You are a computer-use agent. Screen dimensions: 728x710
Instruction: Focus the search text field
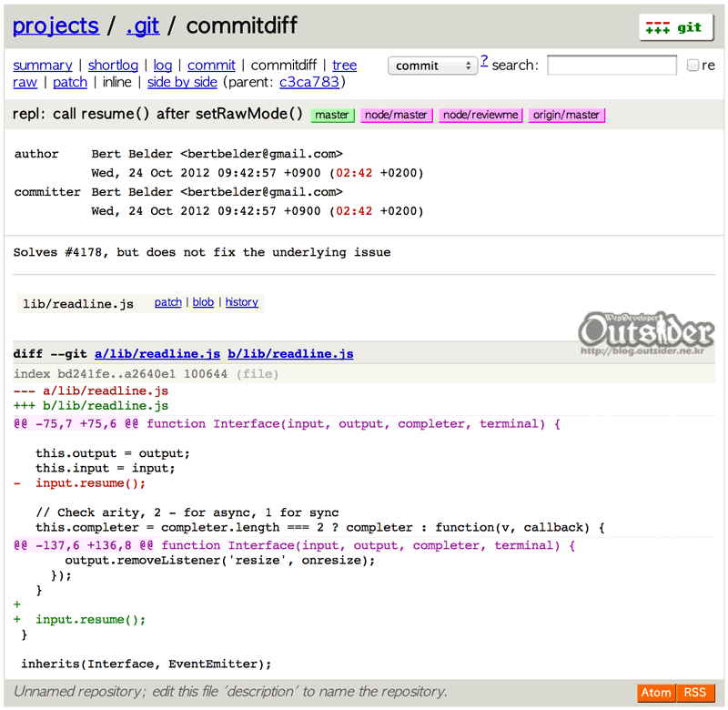[x=612, y=65]
